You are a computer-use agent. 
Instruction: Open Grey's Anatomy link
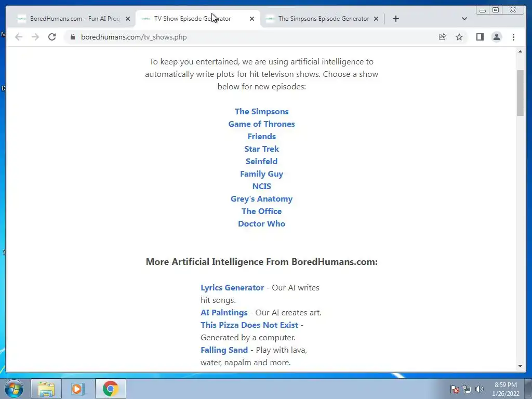pos(262,199)
